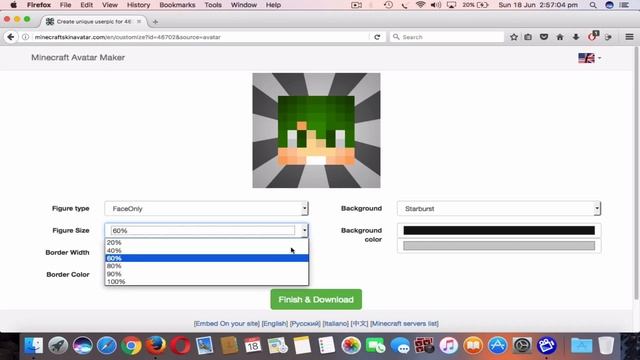The width and height of the screenshot is (640, 360).
Task: Open the Figure type dropdown showing FaceOnly
Action: (x=206, y=209)
